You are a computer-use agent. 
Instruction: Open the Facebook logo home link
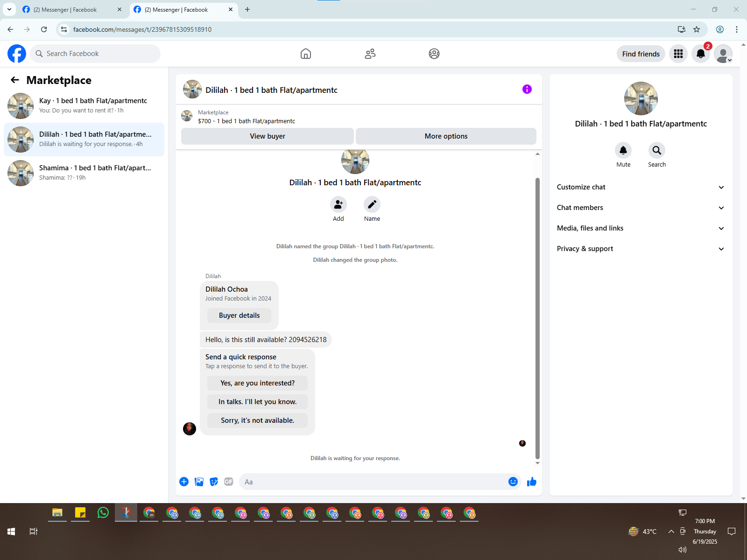coord(17,54)
